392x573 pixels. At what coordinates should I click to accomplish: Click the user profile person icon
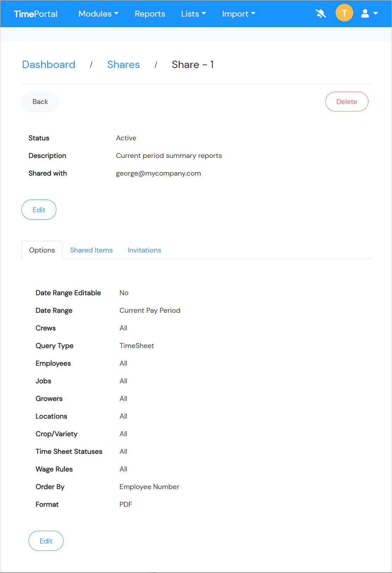pos(365,14)
